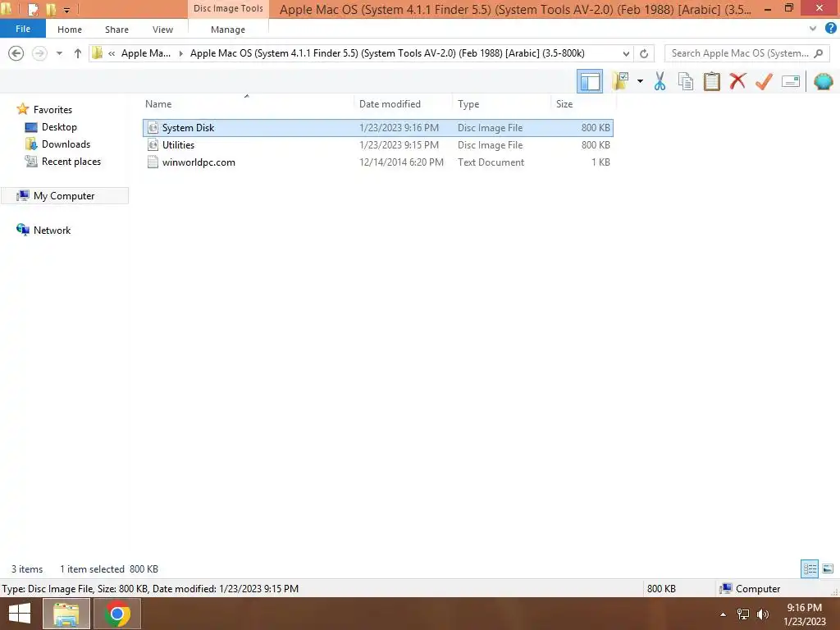Viewport: 840px width, 630px height.
Task: Open the File tab
Action: 22,29
